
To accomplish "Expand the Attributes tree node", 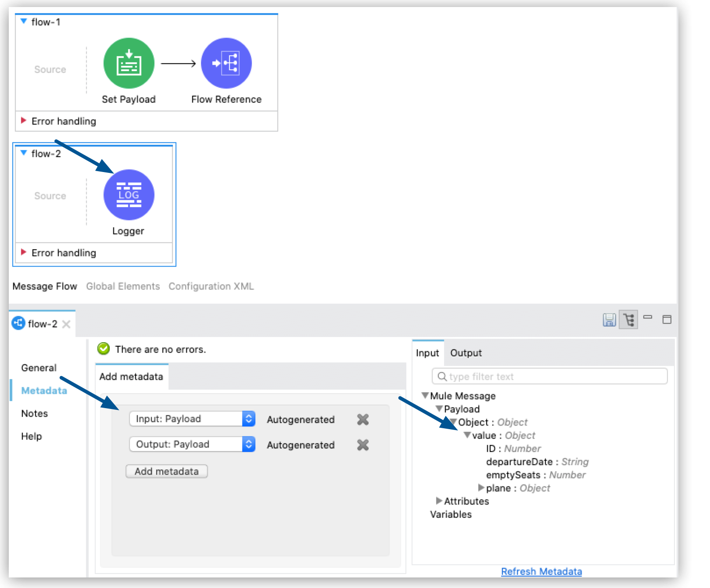I will pos(439,501).
